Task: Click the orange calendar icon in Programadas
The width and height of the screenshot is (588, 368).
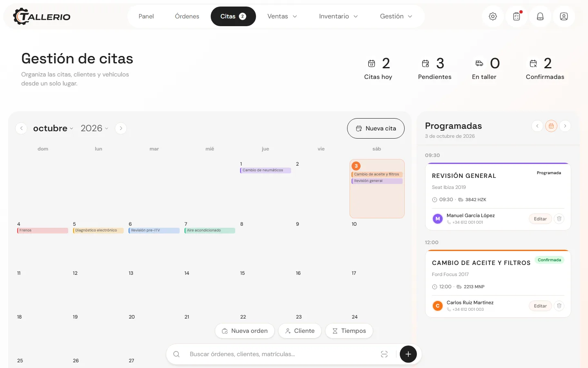Action: coord(551,126)
